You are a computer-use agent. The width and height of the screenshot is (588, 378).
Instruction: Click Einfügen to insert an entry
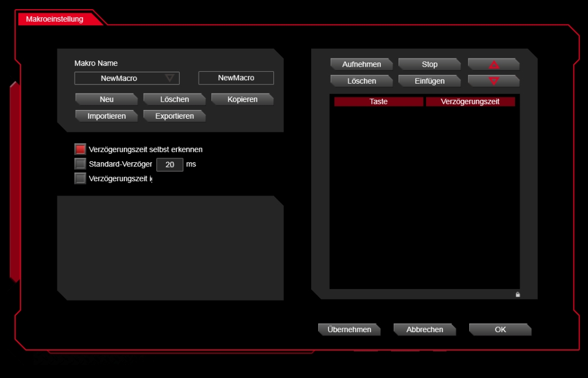click(430, 81)
